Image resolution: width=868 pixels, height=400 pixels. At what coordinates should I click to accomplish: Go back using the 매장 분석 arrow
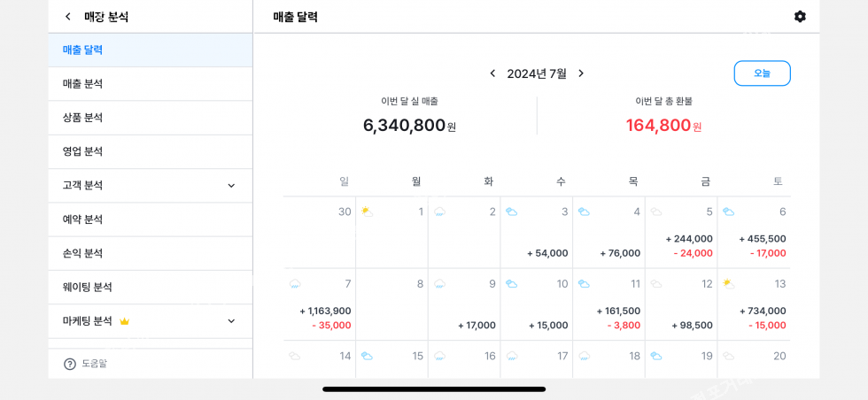click(x=68, y=17)
